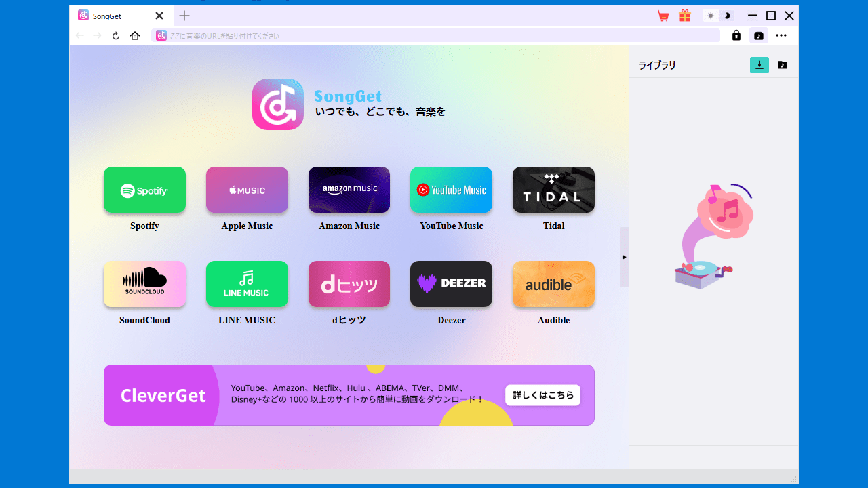Open the SoundCloud downloader
This screenshot has height=488, width=868.
(144, 284)
